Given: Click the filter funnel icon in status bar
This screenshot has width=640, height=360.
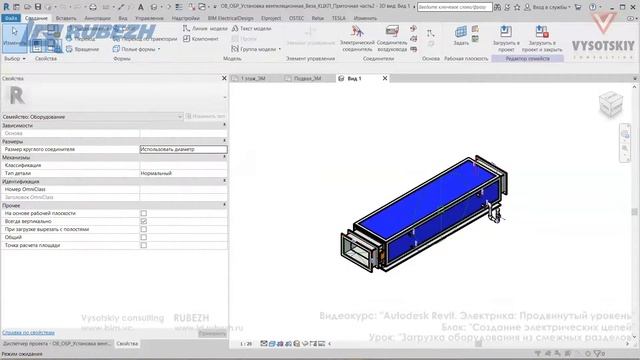Looking at the screenshot, I should point(598,353).
